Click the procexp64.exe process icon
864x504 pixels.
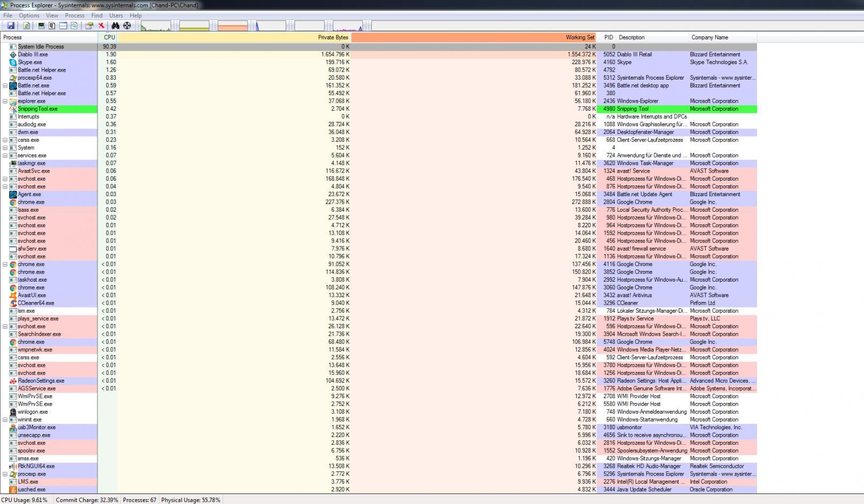(x=13, y=77)
